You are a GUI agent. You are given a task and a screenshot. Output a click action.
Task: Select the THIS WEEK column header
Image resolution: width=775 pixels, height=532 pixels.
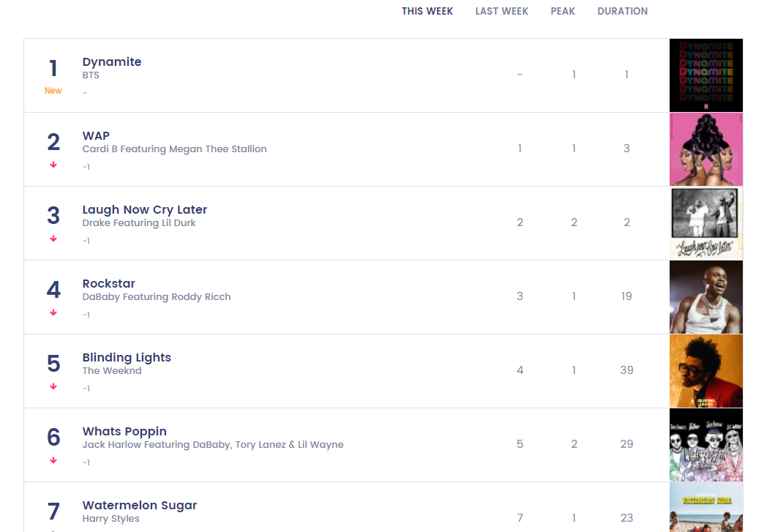pos(427,11)
